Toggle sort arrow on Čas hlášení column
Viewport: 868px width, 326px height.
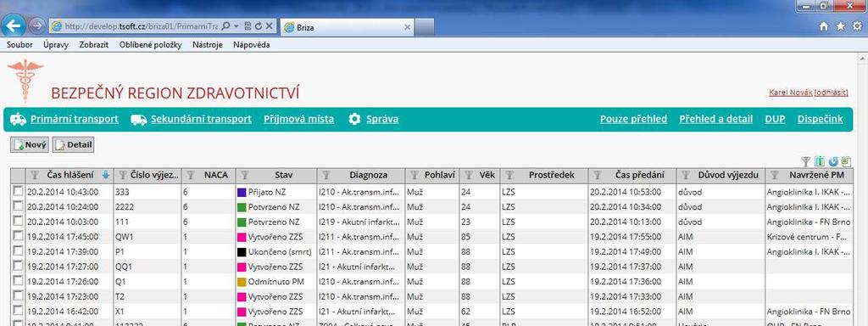coord(106,175)
